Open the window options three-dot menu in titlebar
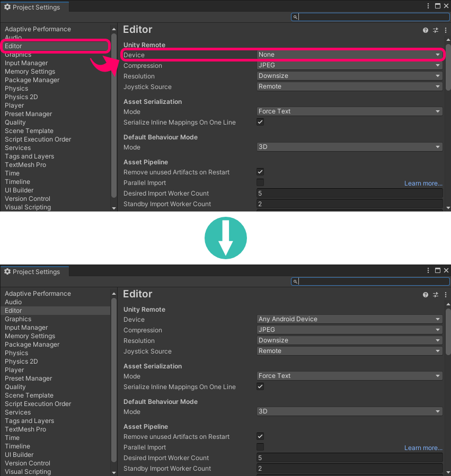 point(428,6)
